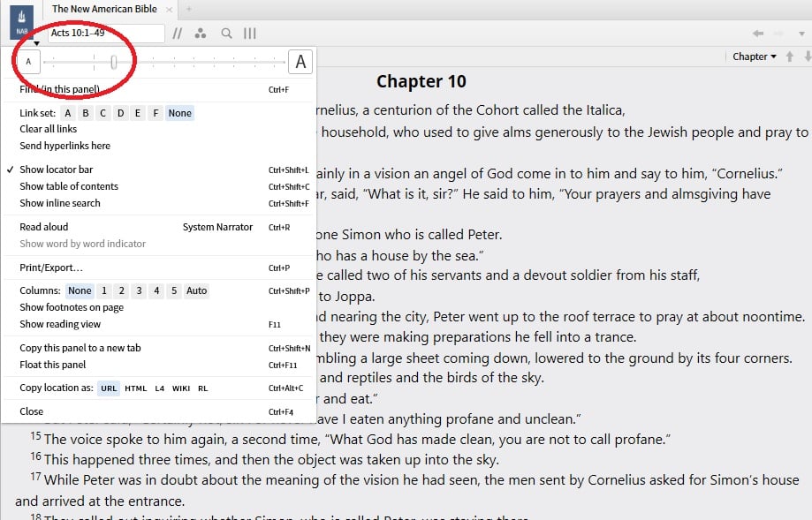The image size is (812, 520).
Task: Set columns to 5
Action: (x=174, y=290)
